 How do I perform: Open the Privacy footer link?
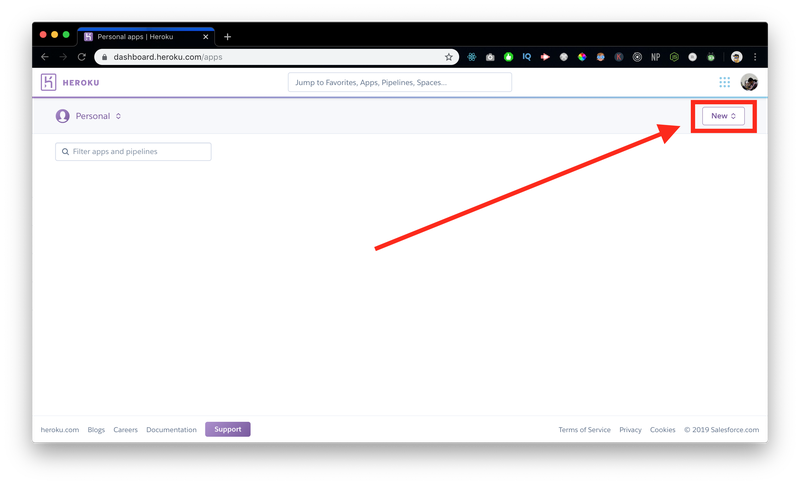point(630,429)
